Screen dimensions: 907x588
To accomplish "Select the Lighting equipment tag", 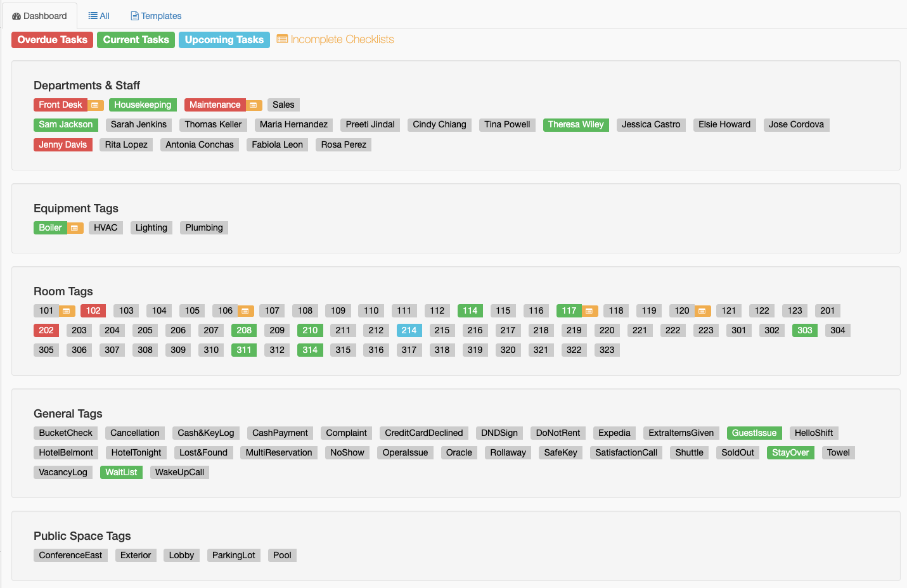I will [151, 228].
